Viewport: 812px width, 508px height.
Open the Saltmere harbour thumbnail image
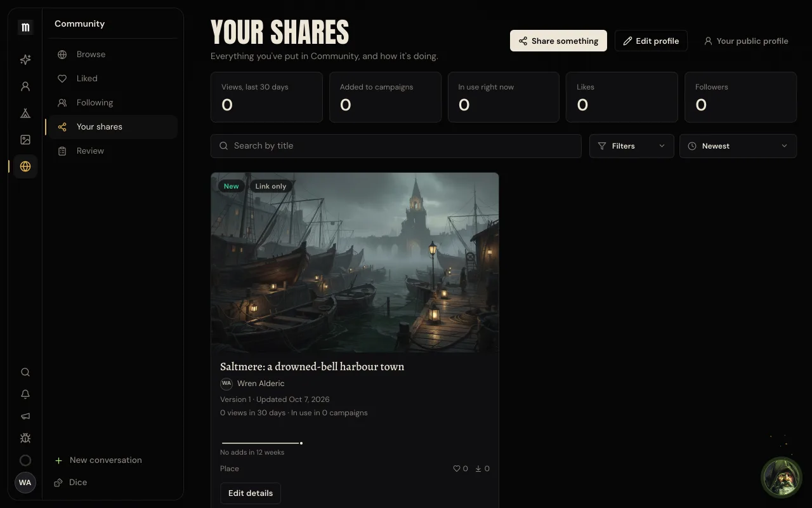click(x=355, y=262)
